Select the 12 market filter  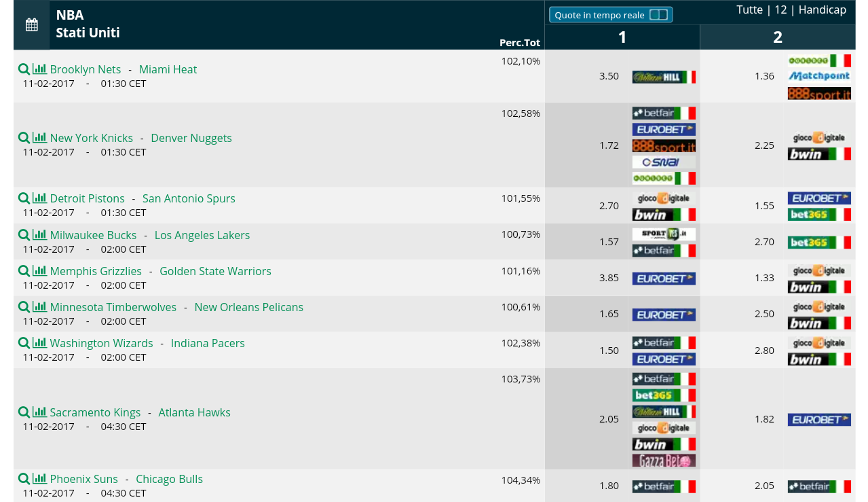click(x=780, y=10)
